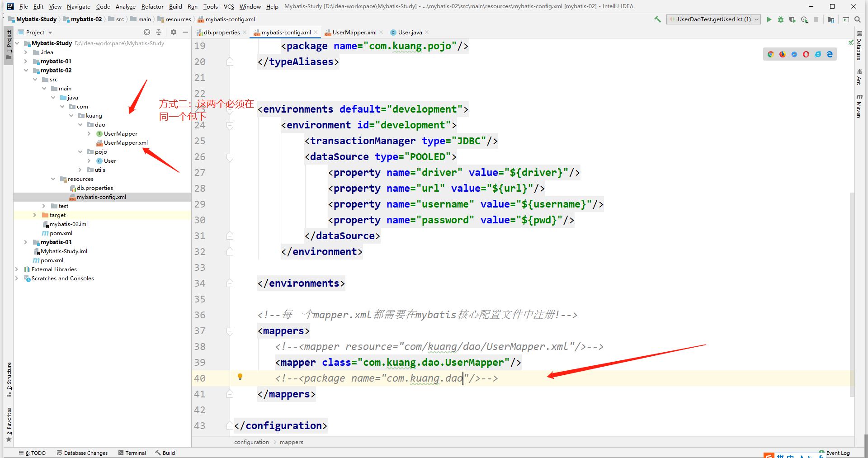
Task: Toggle the Build tool window
Action: pos(165,453)
